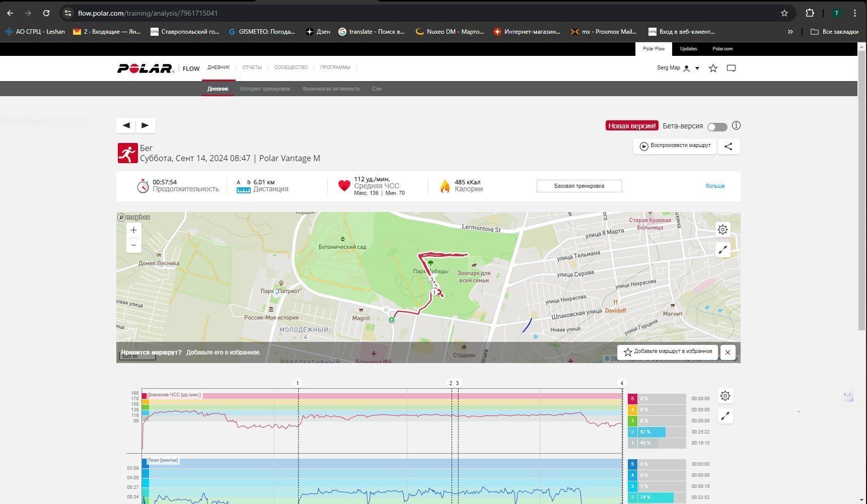Select the Сон sub-tab
Image resolution: width=867 pixels, height=504 pixels.
pos(377,89)
